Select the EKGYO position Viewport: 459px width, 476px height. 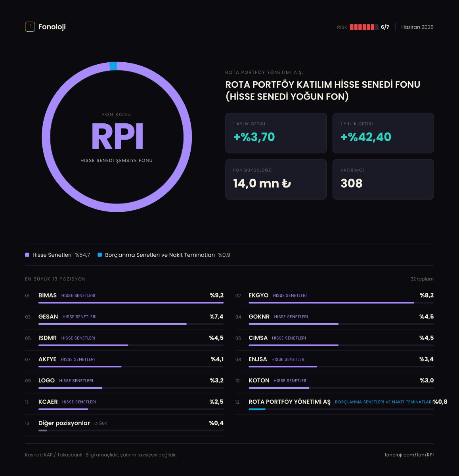click(x=335, y=297)
